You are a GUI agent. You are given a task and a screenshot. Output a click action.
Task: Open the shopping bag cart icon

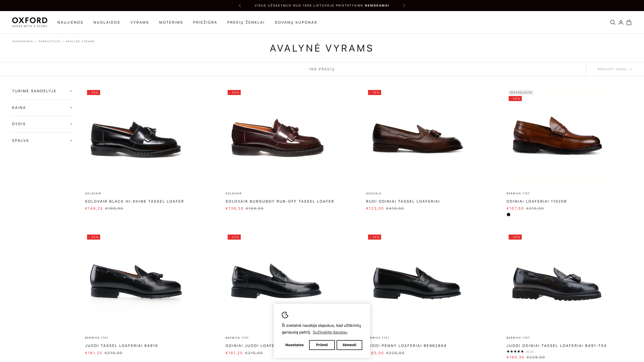click(x=629, y=22)
